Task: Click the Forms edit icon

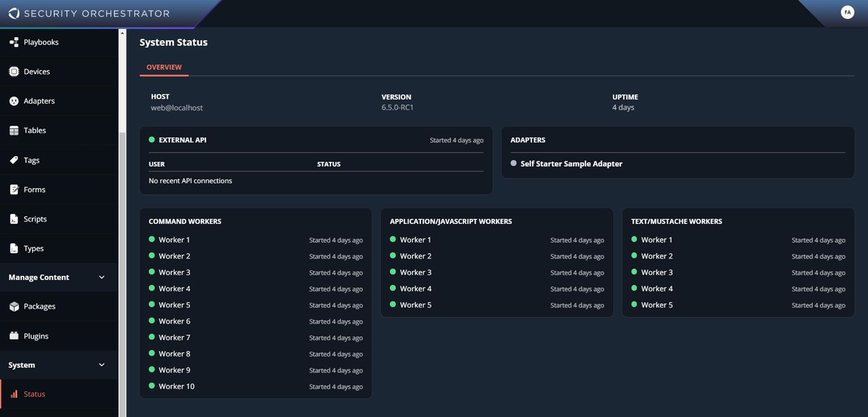Action: [x=14, y=190]
